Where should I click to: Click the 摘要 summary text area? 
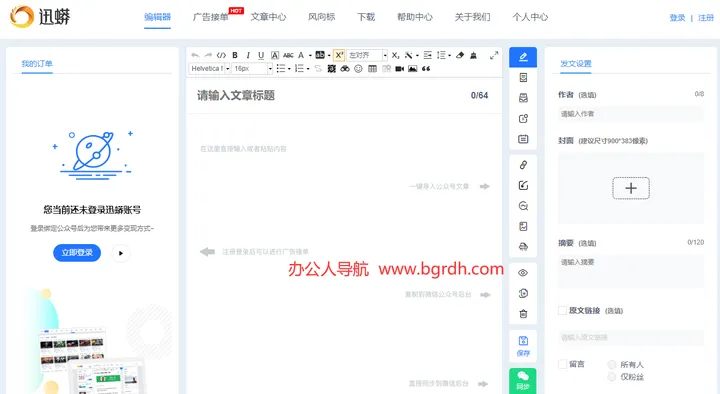(631, 271)
